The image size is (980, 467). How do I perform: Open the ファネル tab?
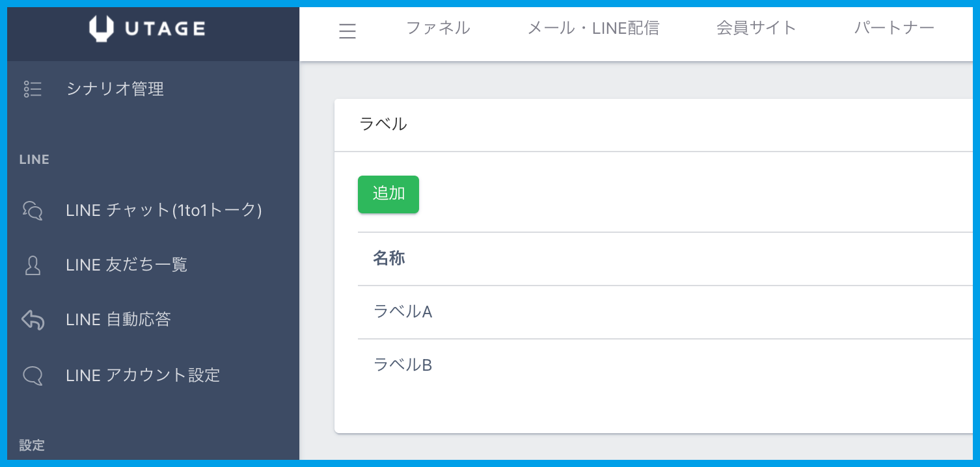[438, 28]
